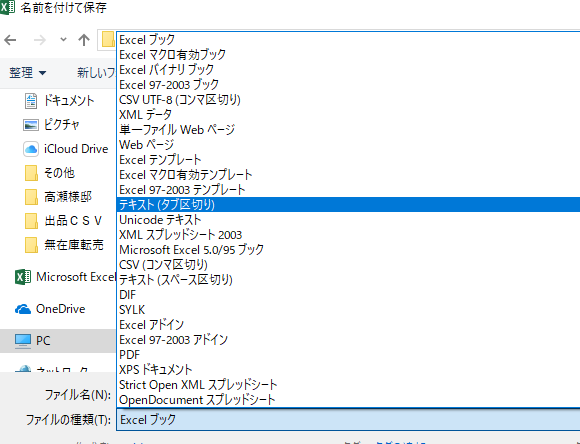The height and width of the screenshot is (444, 580).
Task: Click folder icon beside 出品ＣＳＶ
Action: [x=31, y=221]
